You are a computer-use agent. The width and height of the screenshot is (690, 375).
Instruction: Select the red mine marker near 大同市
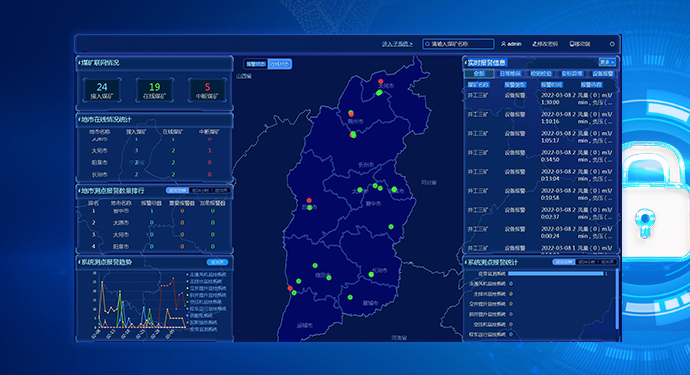coord(381,81)
